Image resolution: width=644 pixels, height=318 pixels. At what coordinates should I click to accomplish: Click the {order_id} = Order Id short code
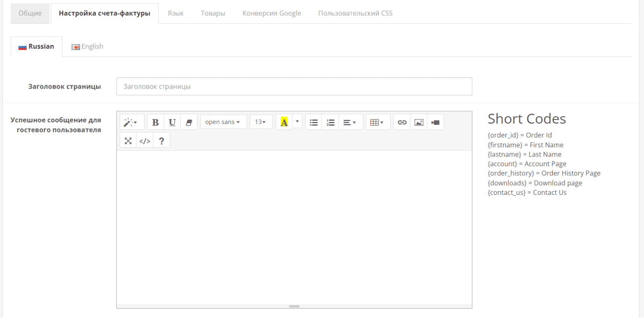tap(520, 135)
